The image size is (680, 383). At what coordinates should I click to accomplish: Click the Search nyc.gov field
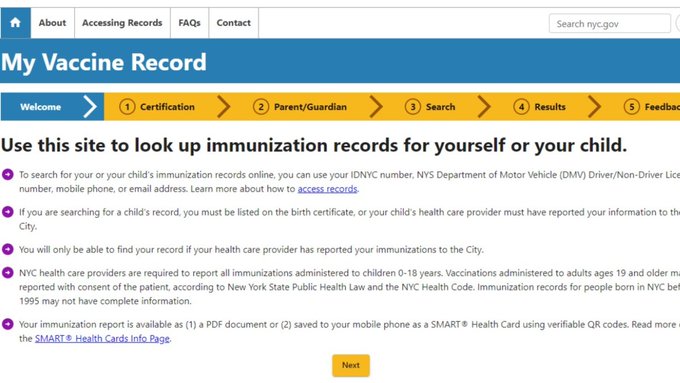click(610, 23)
